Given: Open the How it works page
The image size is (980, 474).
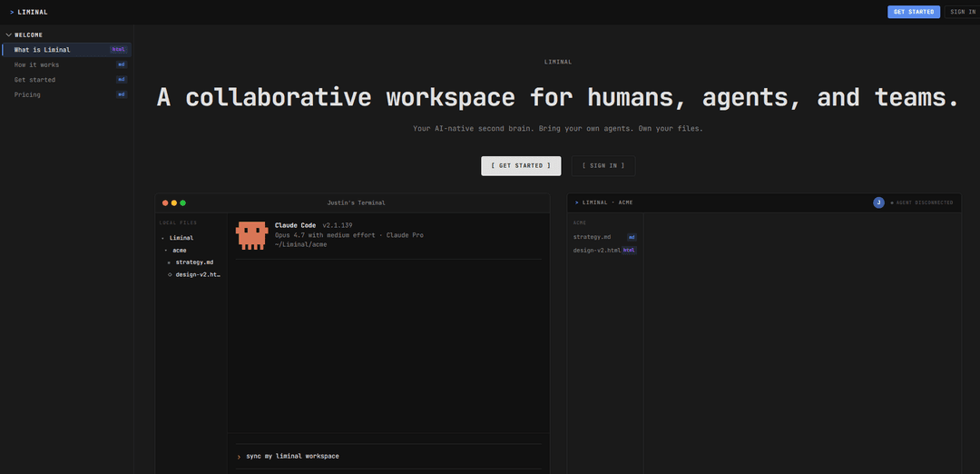Looking at the screenshot, I should (66, 64).
